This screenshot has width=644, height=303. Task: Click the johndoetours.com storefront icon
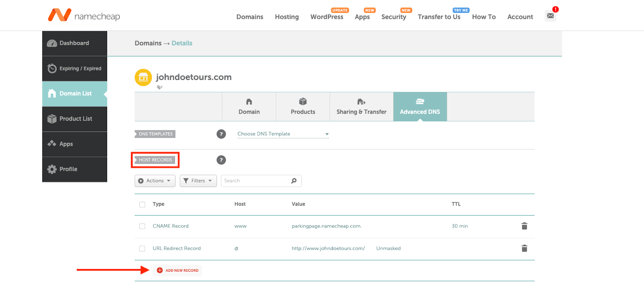[x=143, y=78]
